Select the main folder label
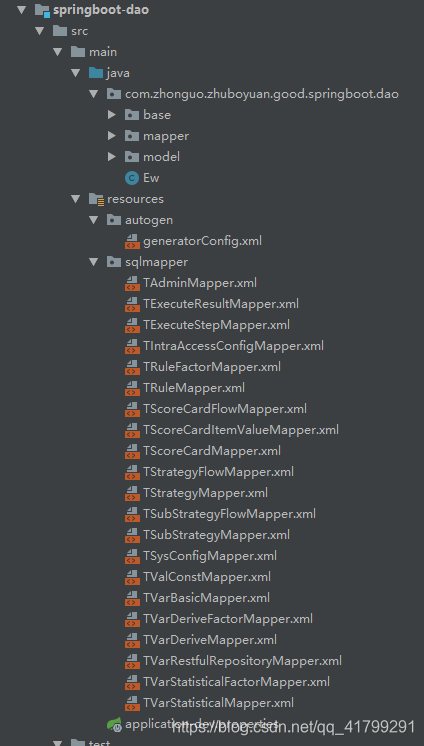 click(103, 52)
